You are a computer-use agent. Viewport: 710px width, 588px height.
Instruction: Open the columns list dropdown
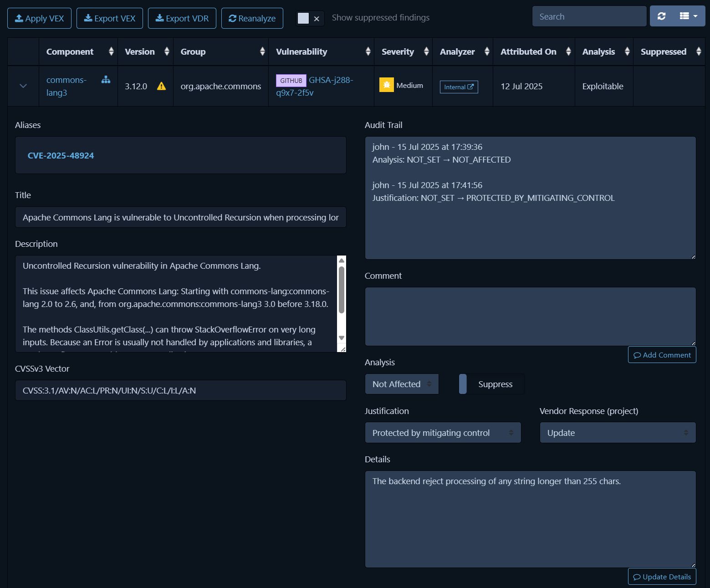coord(689,16)
